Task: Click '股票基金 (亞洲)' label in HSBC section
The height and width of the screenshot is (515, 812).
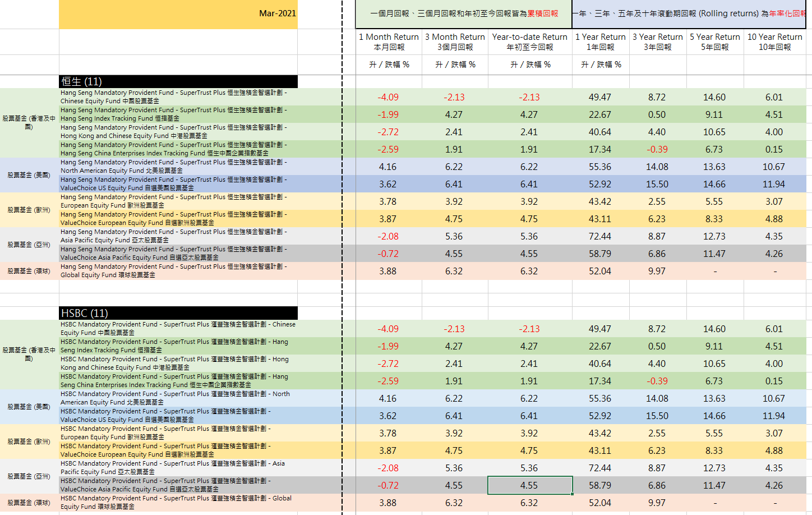Action: [x=29, y=476]
